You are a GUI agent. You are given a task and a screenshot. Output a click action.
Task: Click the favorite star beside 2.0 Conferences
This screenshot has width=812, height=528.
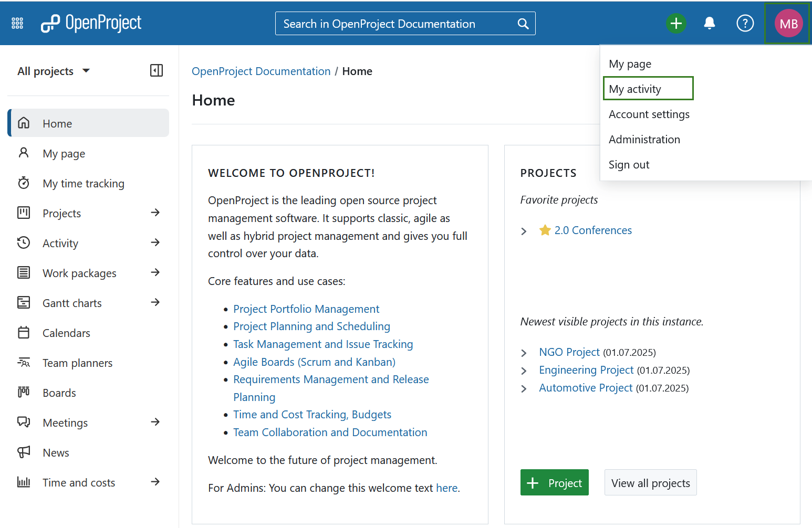(x=545, y=230)
